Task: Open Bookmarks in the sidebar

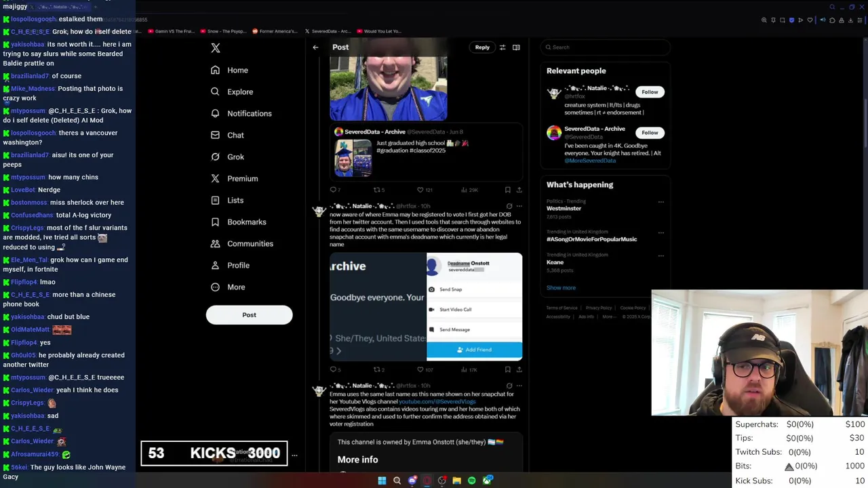Action: (x=238, y=222)
